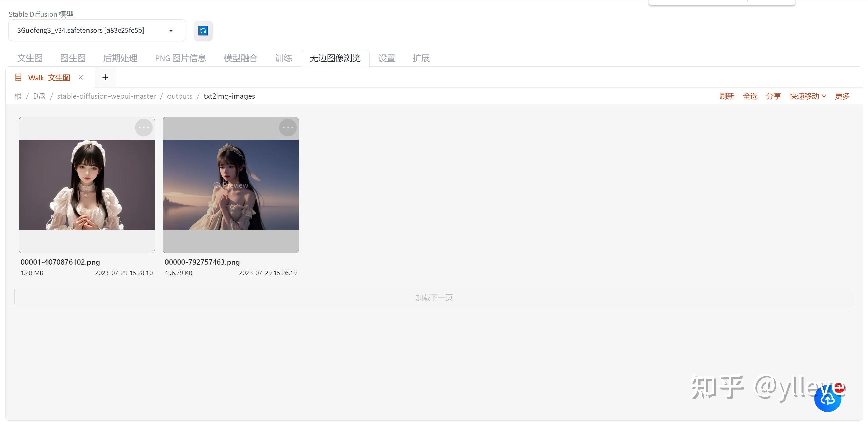Open the second image's three-dot menu
This screenshot has width=868, height=426.
[288, 128]
